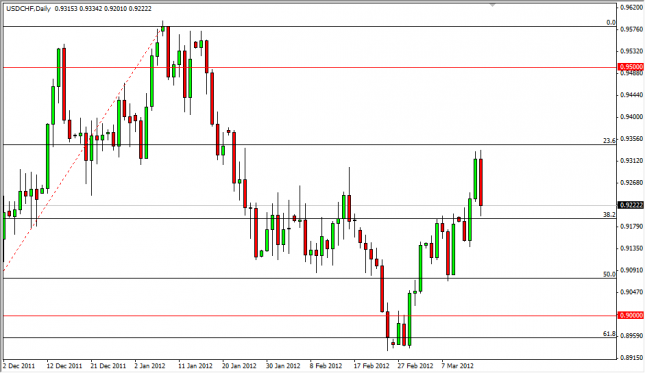
Task: Click the 0.89150 price scale value
Action: 631,358
